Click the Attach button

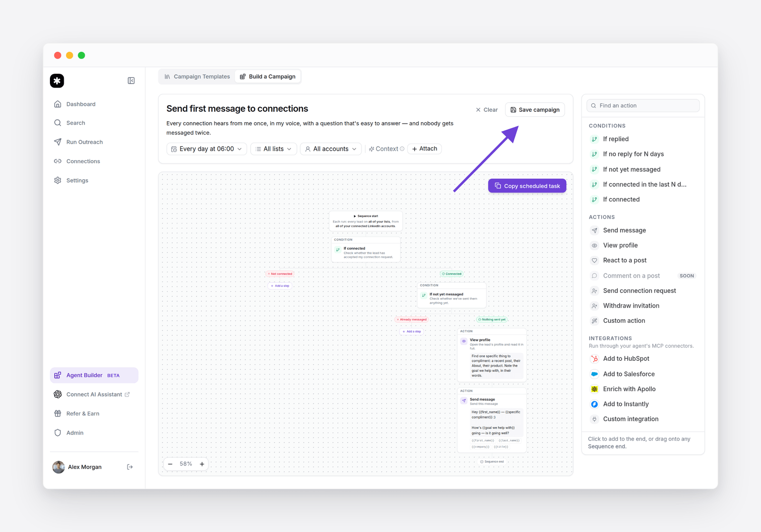pyautogui.click(x=425, y=149)
